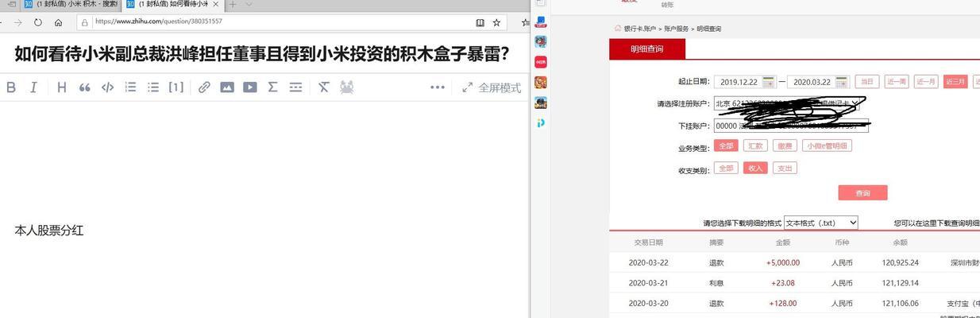View site lock info in address bar
This screenshot has height=318, width=980.
point(83,22)
